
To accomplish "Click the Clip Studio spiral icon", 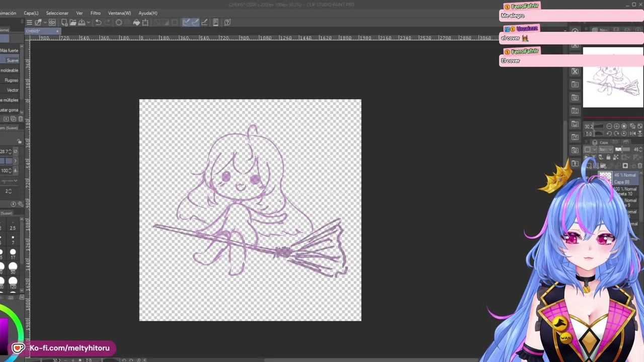I will tap(52, 22).
